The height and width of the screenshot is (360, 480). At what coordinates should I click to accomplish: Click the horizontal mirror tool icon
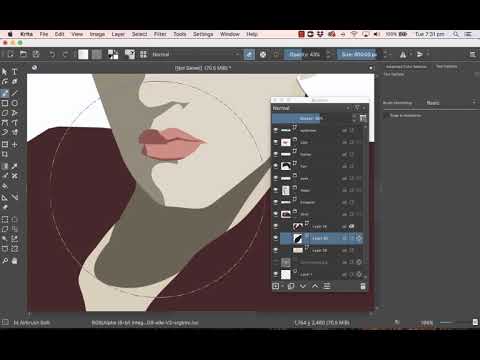(x=403, y=54)
